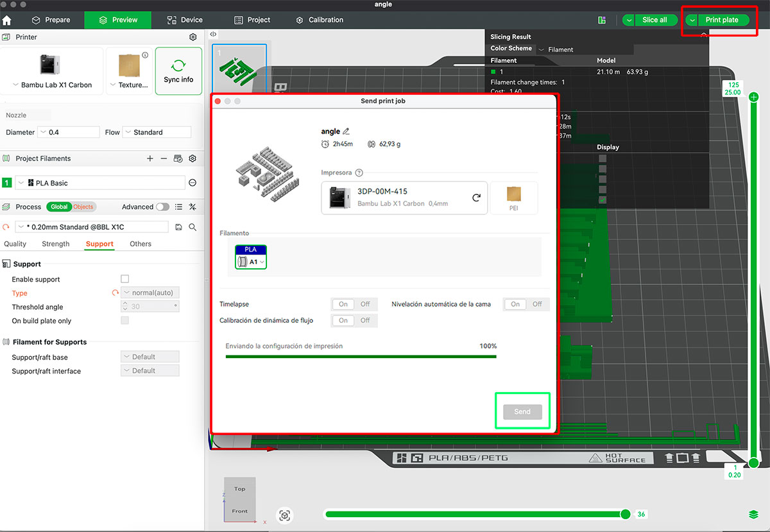Image resolution: width=770 pixels, height=532 pixels.
Task: Open Bambu Lab X1 Carbon printer dropdown
Action: (x=53, y=85)
